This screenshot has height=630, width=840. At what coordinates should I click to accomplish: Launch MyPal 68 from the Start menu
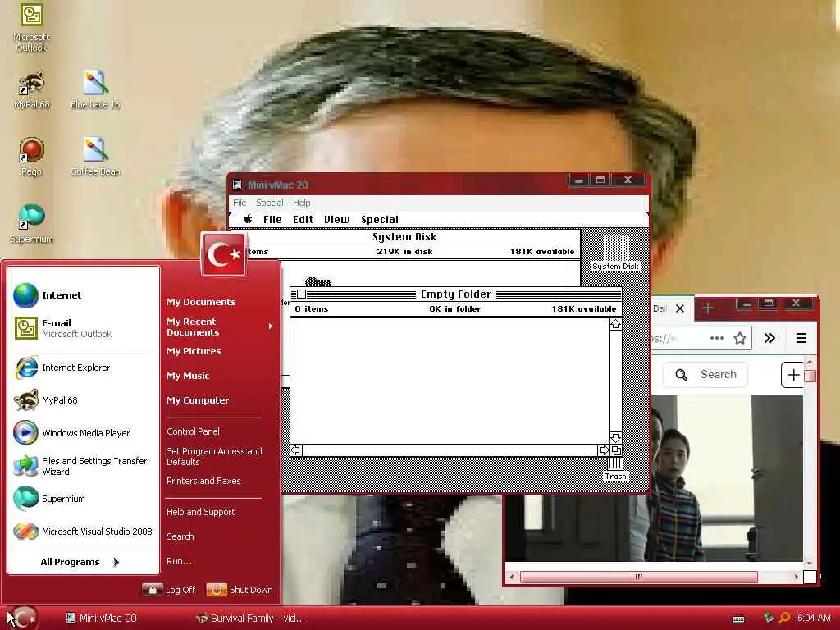pos(84,400)
